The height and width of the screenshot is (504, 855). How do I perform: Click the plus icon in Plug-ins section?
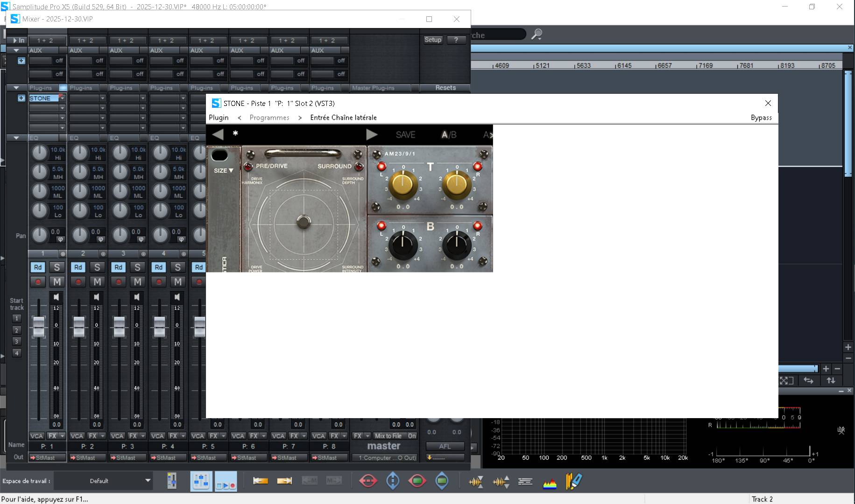click(21, 98)
